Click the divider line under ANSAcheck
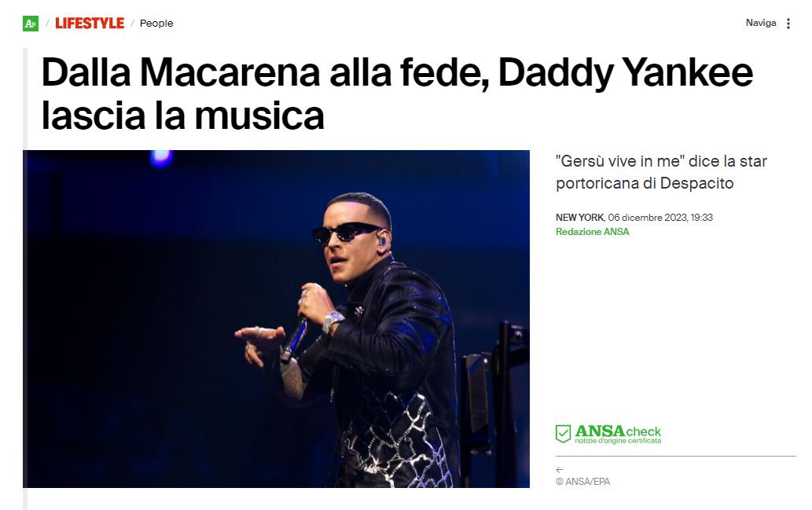Viewport: 812px width, 510px height. pos(676,456)
